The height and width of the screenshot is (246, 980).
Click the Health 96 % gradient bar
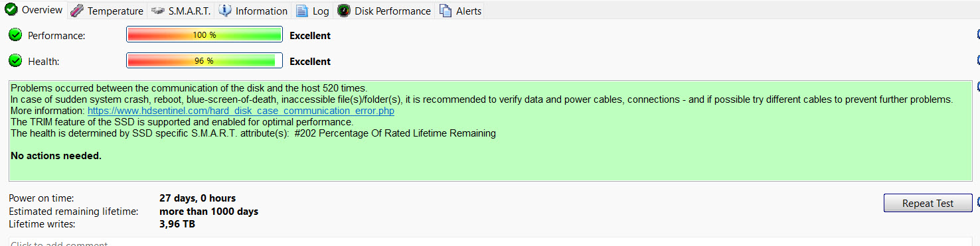pos(204,61)
